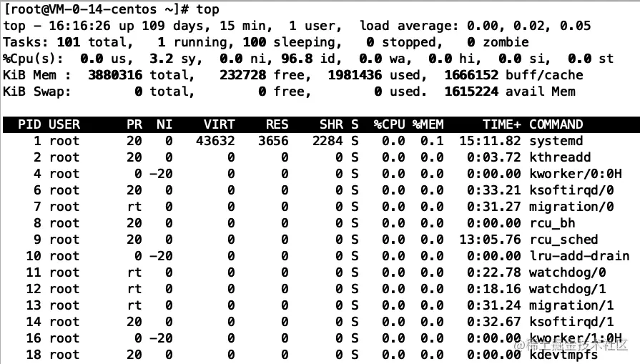Click the USER column header

click(64, 124)
